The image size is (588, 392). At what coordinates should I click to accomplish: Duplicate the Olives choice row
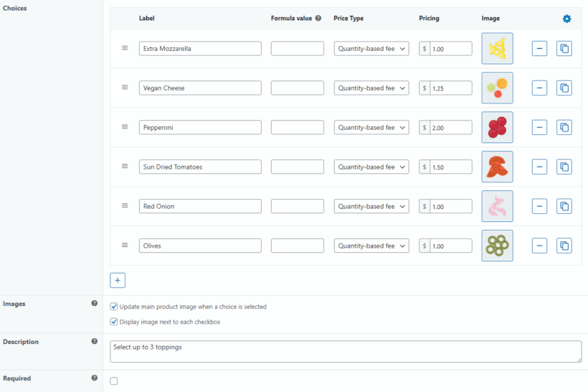click(x=564, y=246)
